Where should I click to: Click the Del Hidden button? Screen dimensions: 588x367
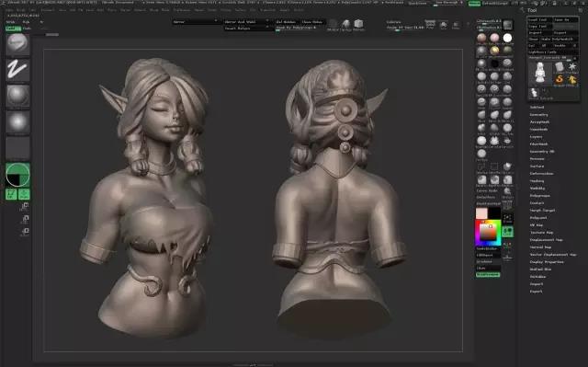(x=287, y=22)
